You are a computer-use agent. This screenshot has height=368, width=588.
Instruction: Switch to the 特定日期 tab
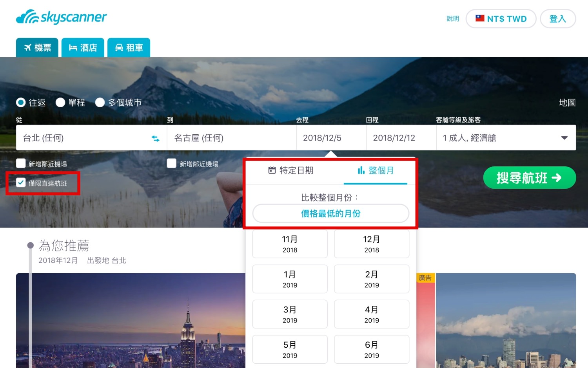(291, 171)
